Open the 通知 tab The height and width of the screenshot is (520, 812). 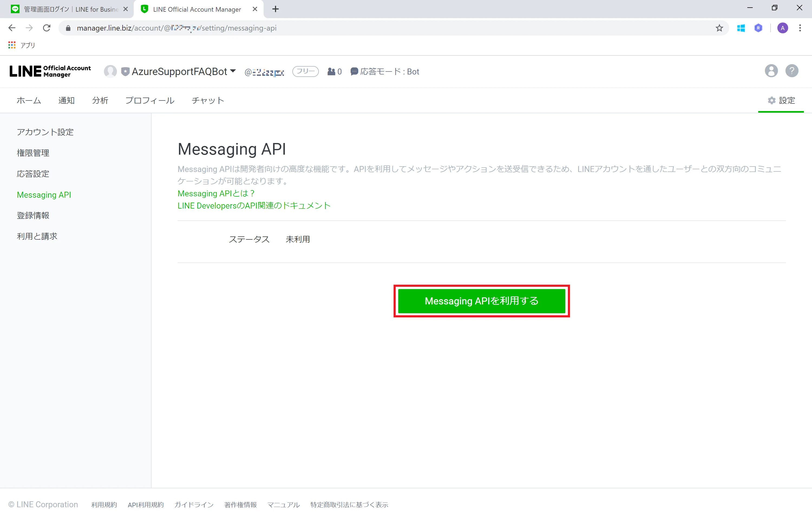67,100
